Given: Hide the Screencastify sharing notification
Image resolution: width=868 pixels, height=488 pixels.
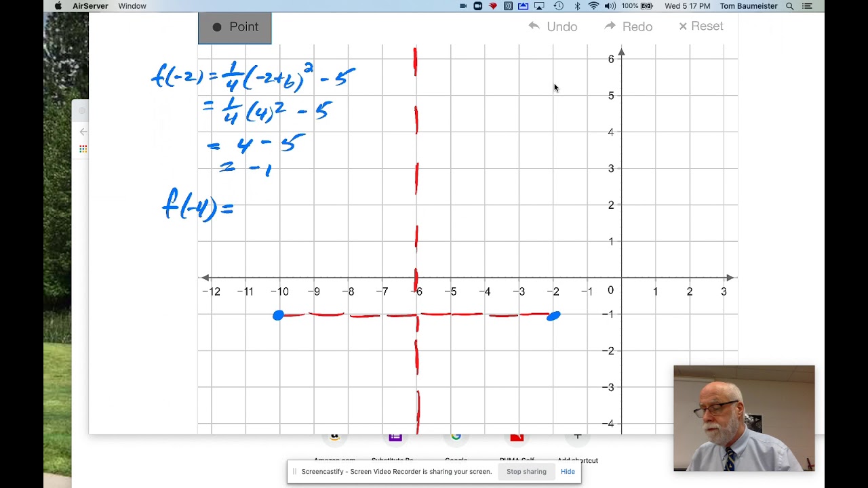Looking at the screenshot, I should pos(568,472).
